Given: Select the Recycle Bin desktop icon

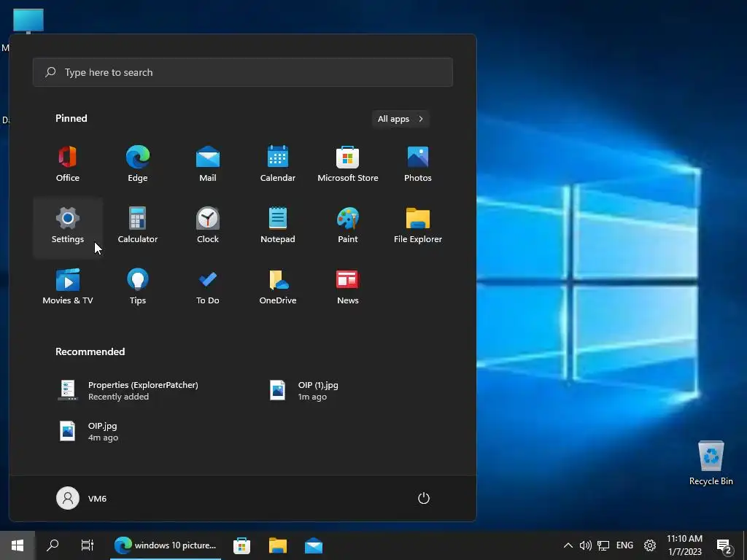Looking at the screenshot, I should click(x=711, y=463).
